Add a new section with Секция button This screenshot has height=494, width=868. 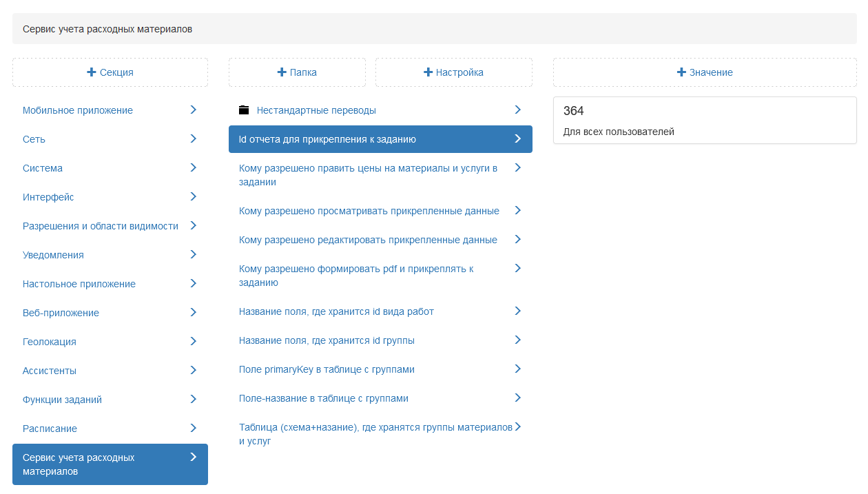point(110,72)
